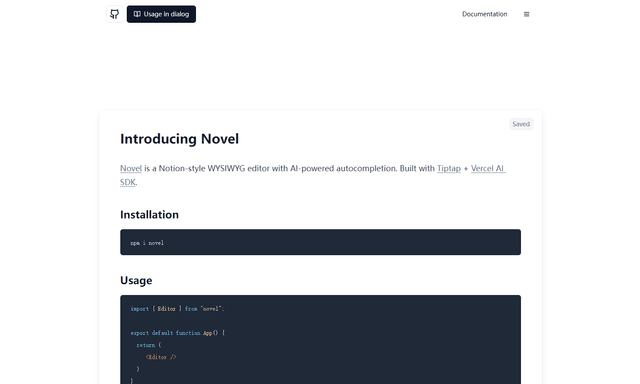
Task: Click the Usage heading
Action: pos(136,280)
